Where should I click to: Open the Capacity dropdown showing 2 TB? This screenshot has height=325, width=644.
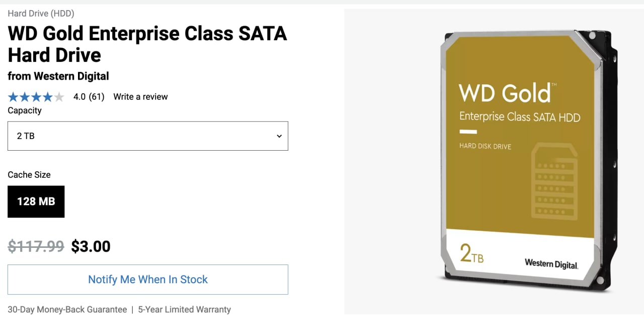[148, 136]
